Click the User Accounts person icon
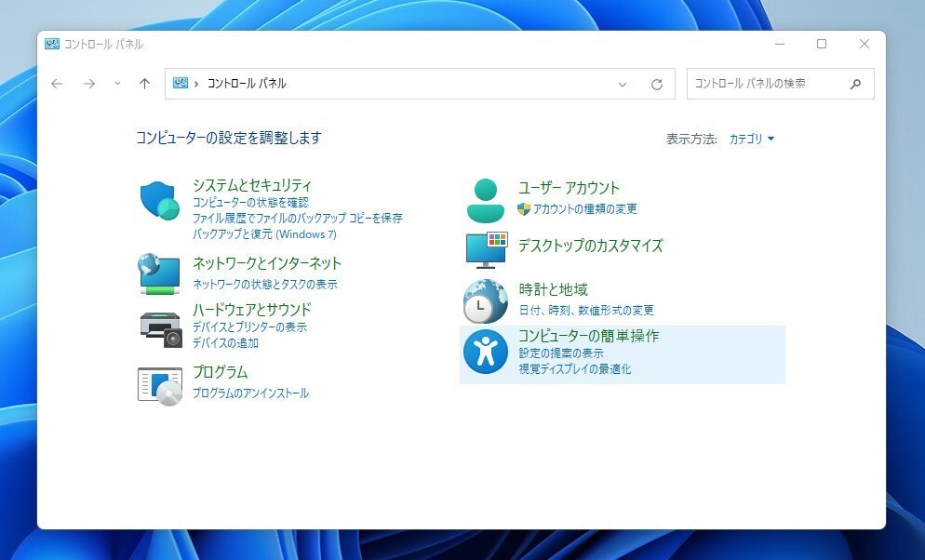This screenshot has height=560, width=925. pos(485,200)
